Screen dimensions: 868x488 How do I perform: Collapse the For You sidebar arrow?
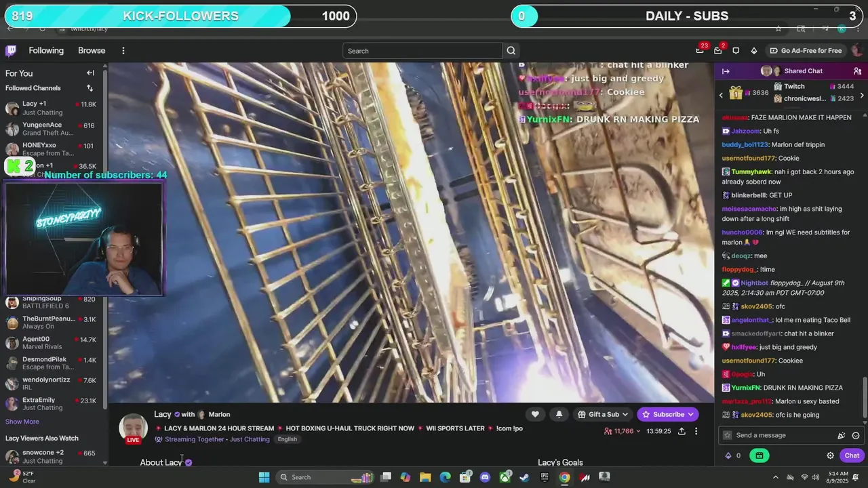click(90, 73)
